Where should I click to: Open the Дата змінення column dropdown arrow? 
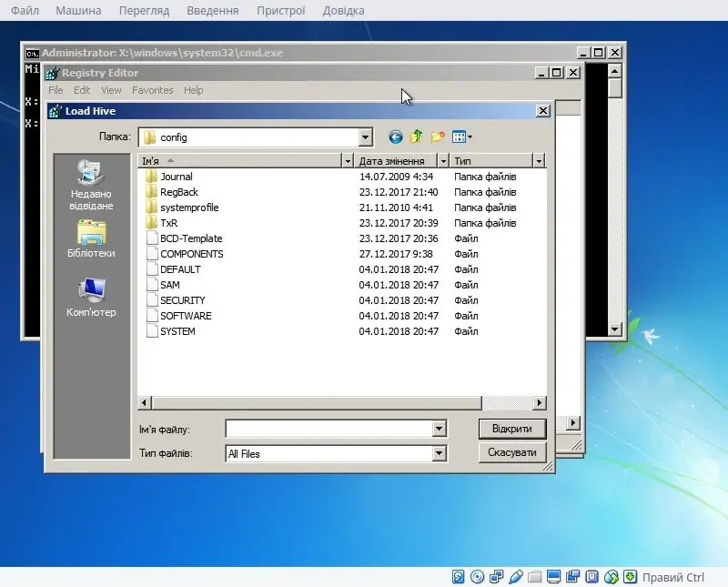[443, 161]
